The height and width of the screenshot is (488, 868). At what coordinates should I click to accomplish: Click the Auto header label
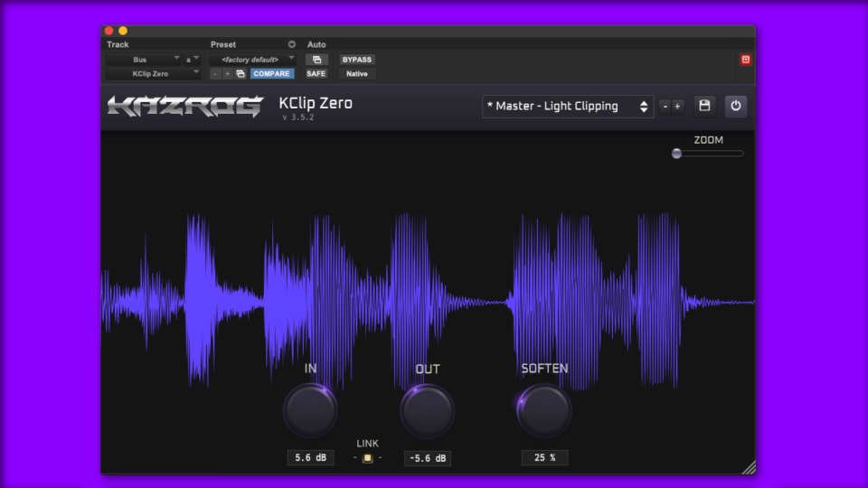316,44
